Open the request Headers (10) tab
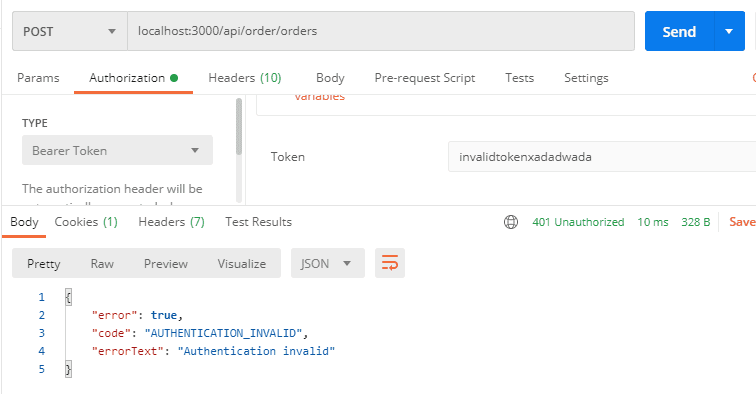 [244, 78]
